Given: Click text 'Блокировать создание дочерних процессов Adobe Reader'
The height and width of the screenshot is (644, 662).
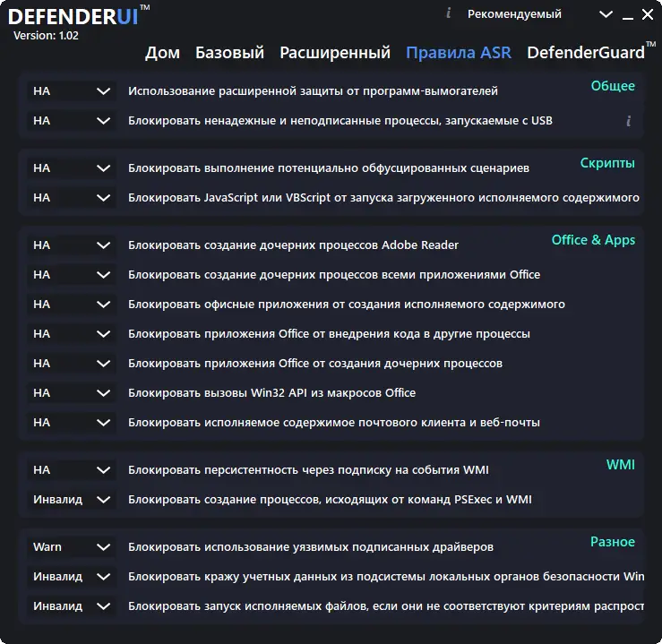Looking at the screenshot, I should (x=293, y=245).
